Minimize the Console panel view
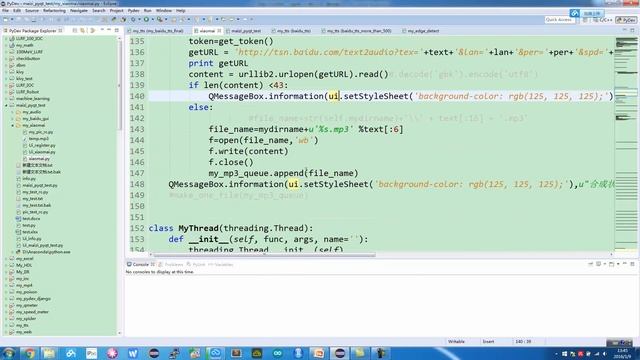 click(625, 264)
